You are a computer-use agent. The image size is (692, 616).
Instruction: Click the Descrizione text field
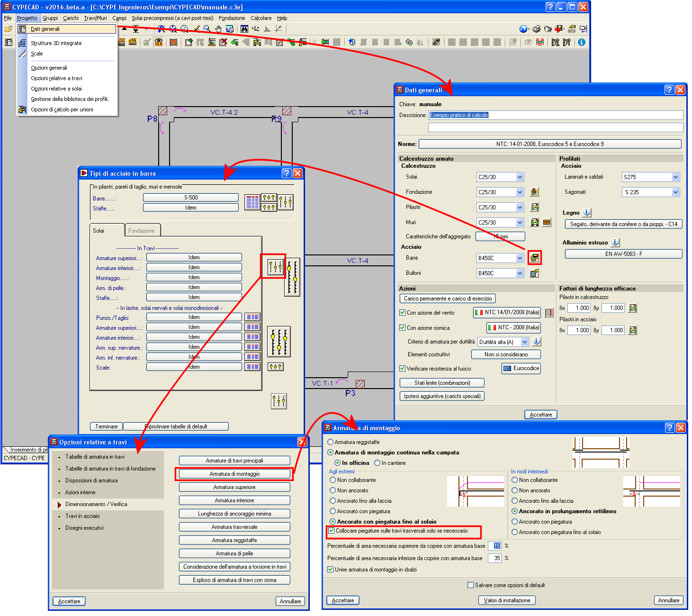click(556, 115)
